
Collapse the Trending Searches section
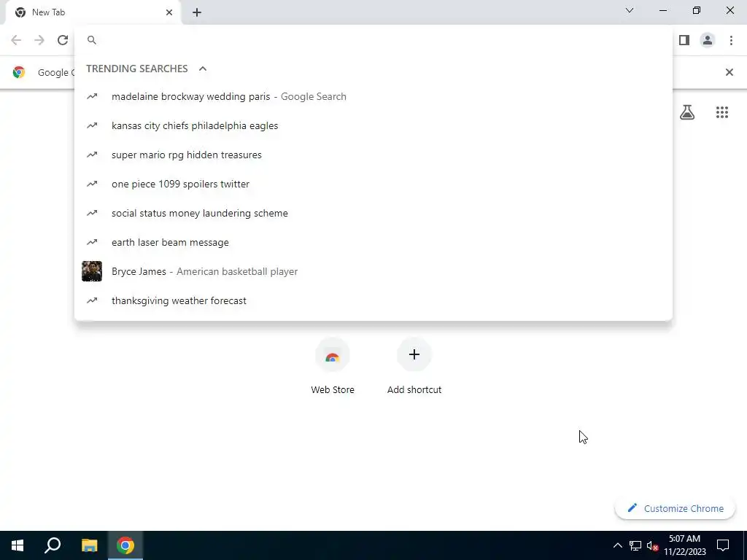pyautogui.click(x=203, y=69)
